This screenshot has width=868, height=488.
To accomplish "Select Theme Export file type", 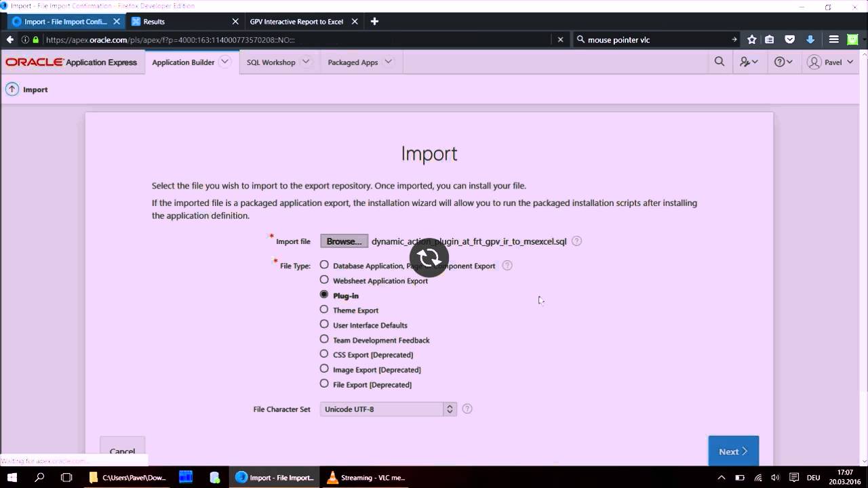I will pos(324,310).
